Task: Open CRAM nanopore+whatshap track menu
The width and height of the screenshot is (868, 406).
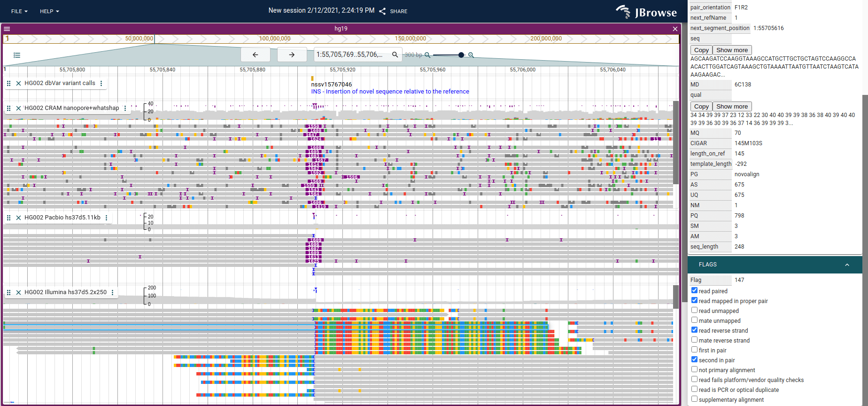Action: [125, 108]
